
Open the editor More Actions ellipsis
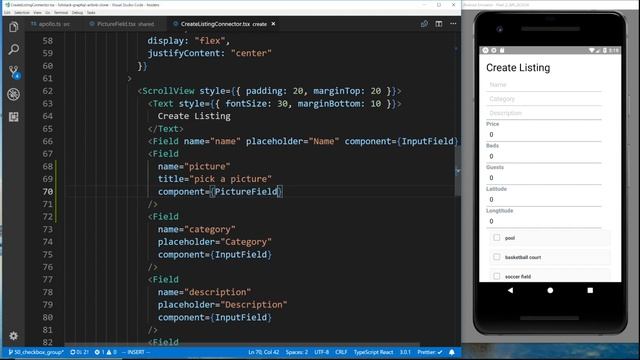click(453, 24)
